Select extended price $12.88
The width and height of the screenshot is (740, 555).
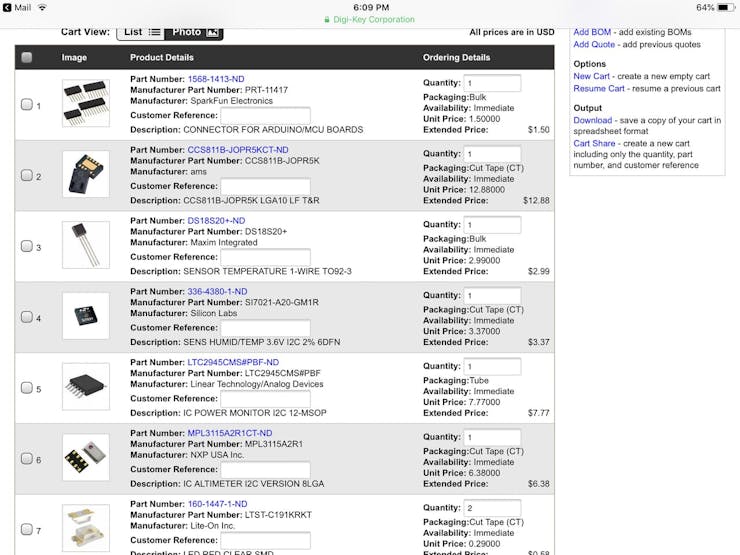[x=536, y=201]
